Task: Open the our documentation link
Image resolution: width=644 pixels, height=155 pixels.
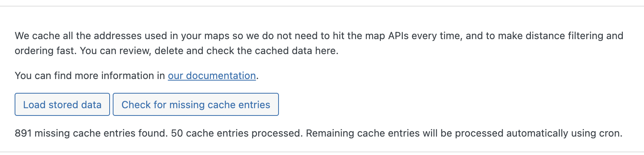Action: click(x=212, y=76)
